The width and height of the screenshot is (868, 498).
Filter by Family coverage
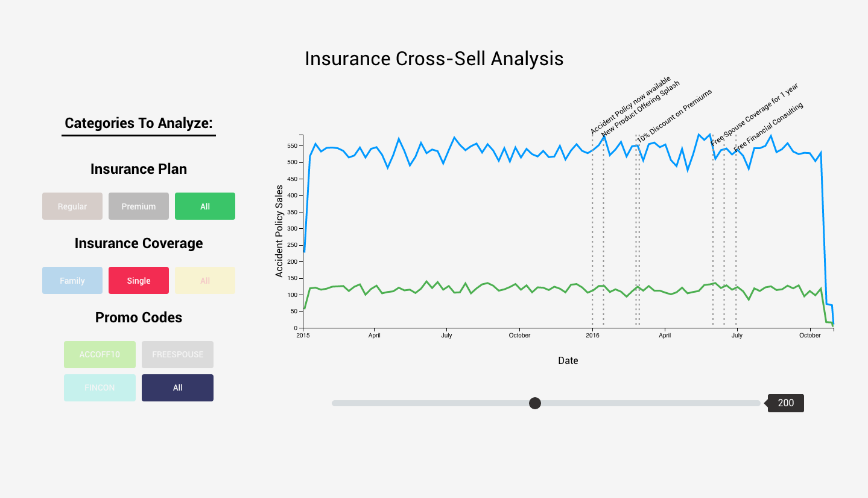(x=72, y=281)
